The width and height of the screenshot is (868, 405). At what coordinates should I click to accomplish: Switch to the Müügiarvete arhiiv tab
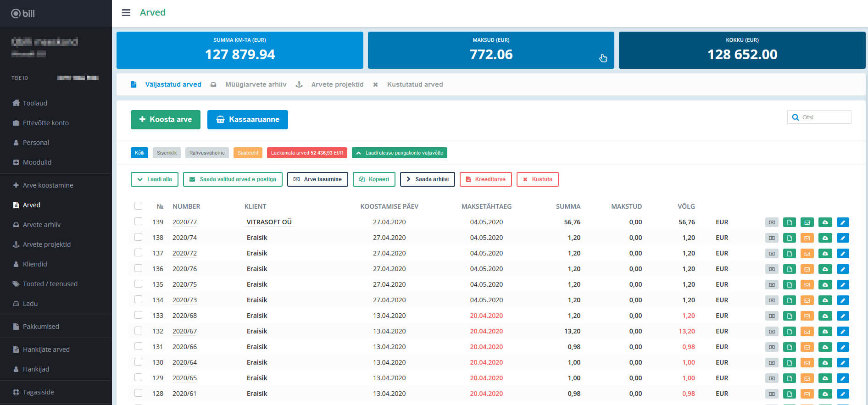[256, 84]
